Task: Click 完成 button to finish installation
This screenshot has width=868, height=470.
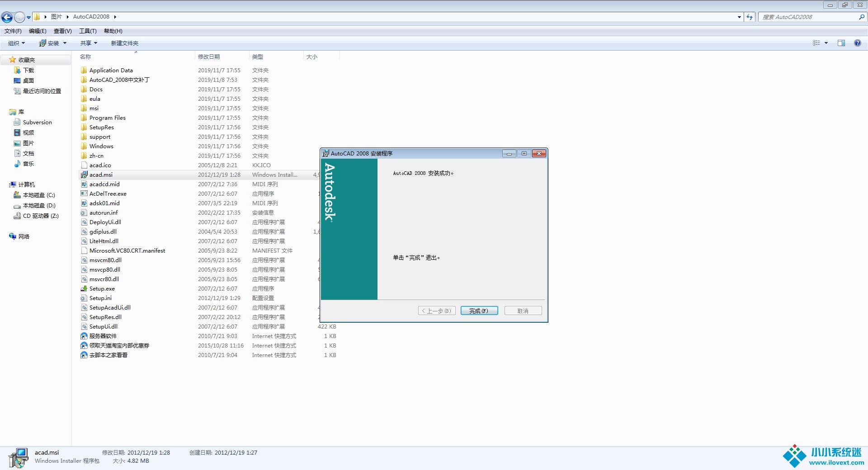Action: pyautogui.click(x=479, y=311)
